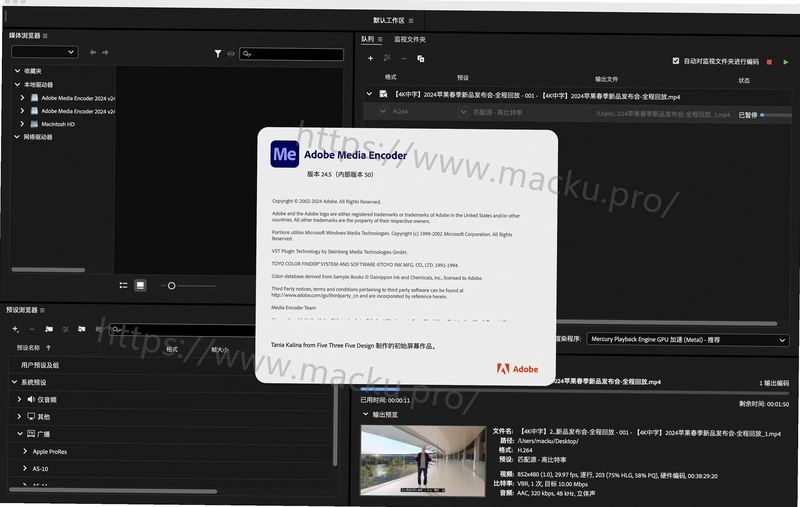Go back with the Media Browser left arrow
Image resolution: width=800 pixels, height=507 pixels.
coord(93,52)
